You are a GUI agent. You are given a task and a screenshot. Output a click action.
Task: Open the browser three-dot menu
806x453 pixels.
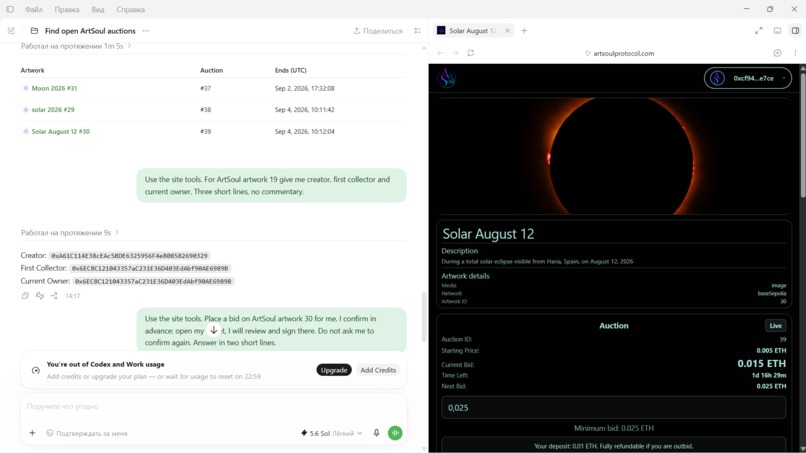(795, 53)
